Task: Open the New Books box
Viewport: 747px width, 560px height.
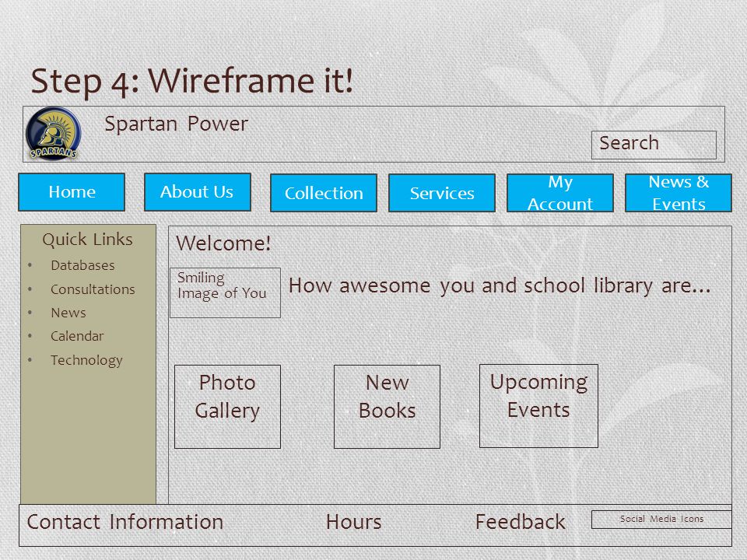Action: tap(387, 407)
